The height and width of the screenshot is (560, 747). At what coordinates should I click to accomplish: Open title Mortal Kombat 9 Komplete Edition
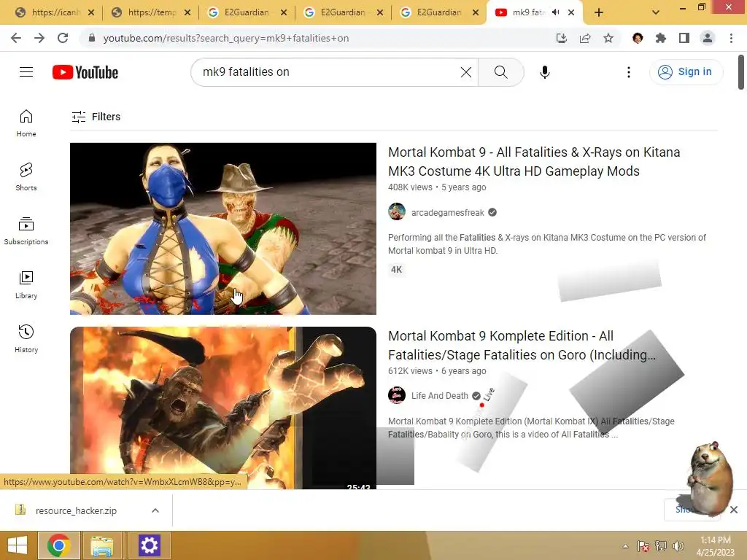coord(522,345)
